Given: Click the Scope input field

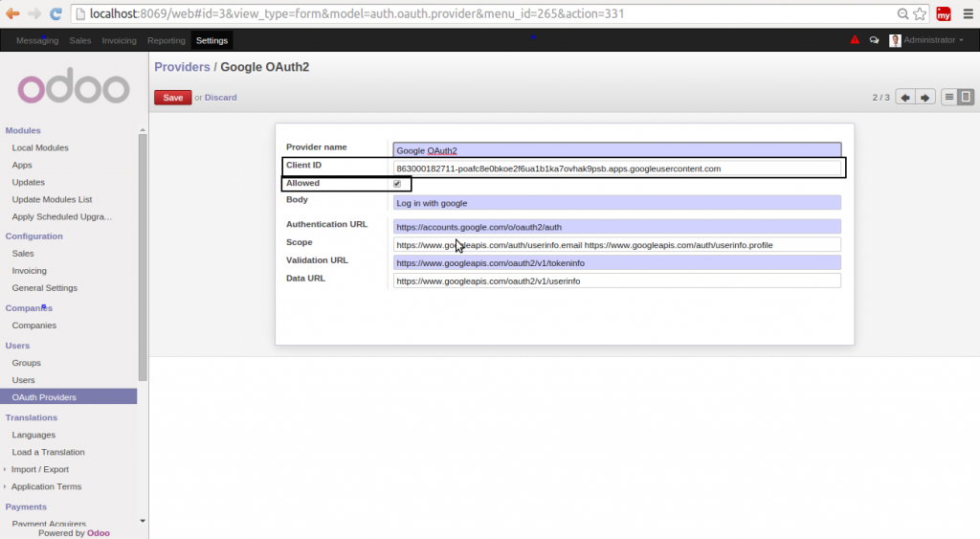Looking at the screenshot, I should (617, 244).
